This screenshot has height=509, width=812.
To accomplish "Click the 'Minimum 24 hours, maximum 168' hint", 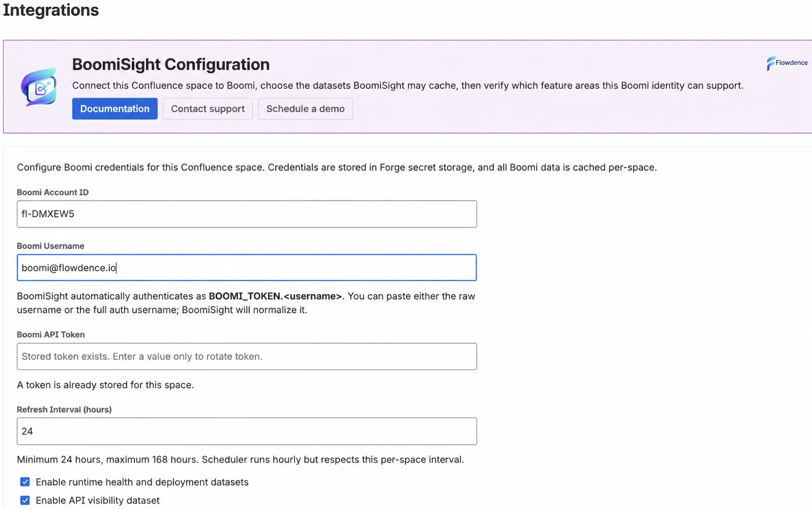I will pyautogui.click(x=240, y=460).
